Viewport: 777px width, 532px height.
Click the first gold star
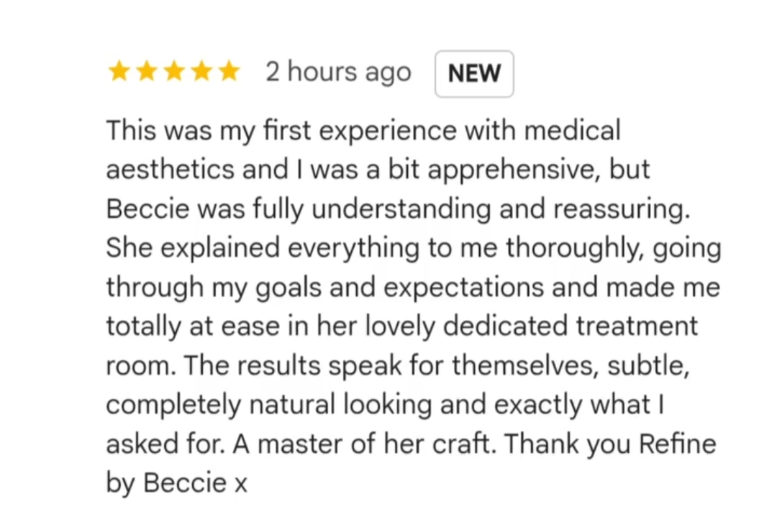click(x=119, y=71)
